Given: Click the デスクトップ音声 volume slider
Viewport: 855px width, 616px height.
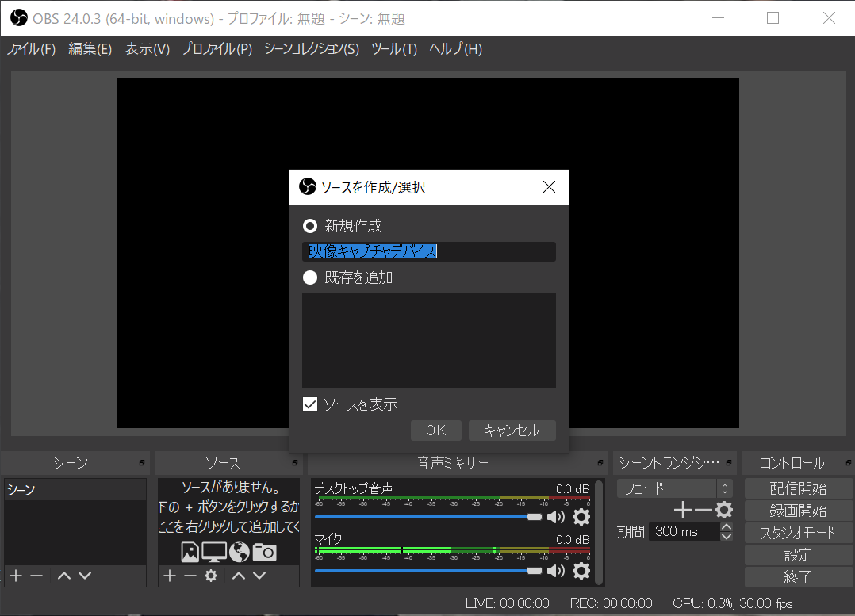Looking at the screenshot, I should click(x=428, y=517).
